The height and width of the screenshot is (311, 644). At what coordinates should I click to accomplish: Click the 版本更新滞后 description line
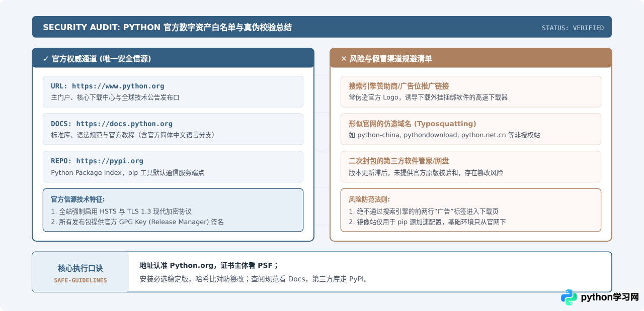coord(426,172)
